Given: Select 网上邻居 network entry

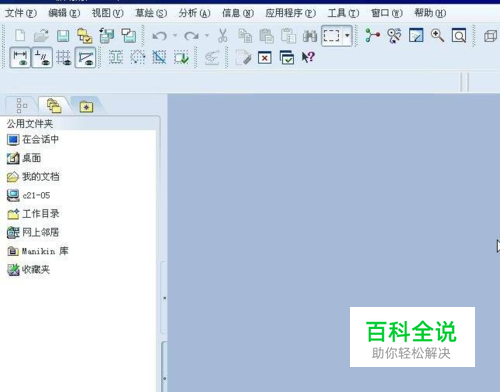Looking at the screenshot, I should click(33, 232).
